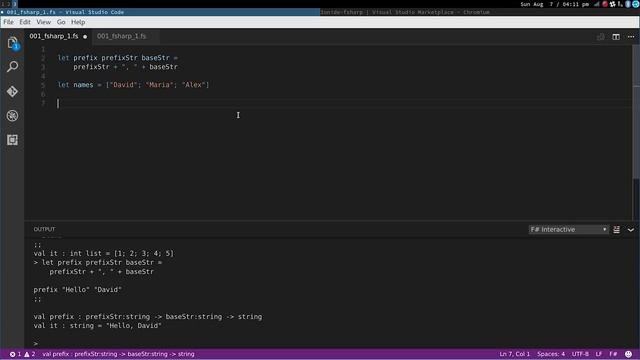Open changes icon in editor title bar
Image resolution: width=640 pixels, height=360 pixels.
(600, 37)
